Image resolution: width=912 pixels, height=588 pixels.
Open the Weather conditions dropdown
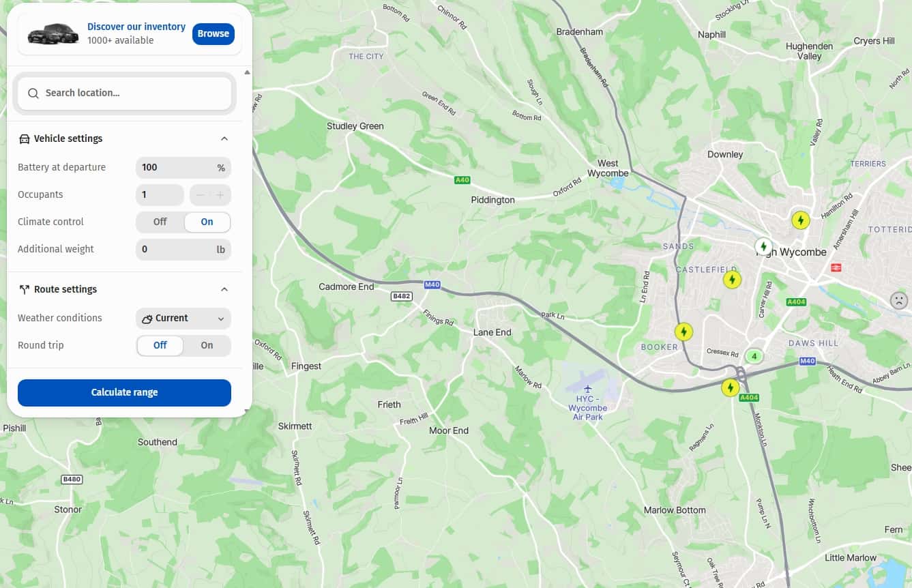click(x=183, y=319)
